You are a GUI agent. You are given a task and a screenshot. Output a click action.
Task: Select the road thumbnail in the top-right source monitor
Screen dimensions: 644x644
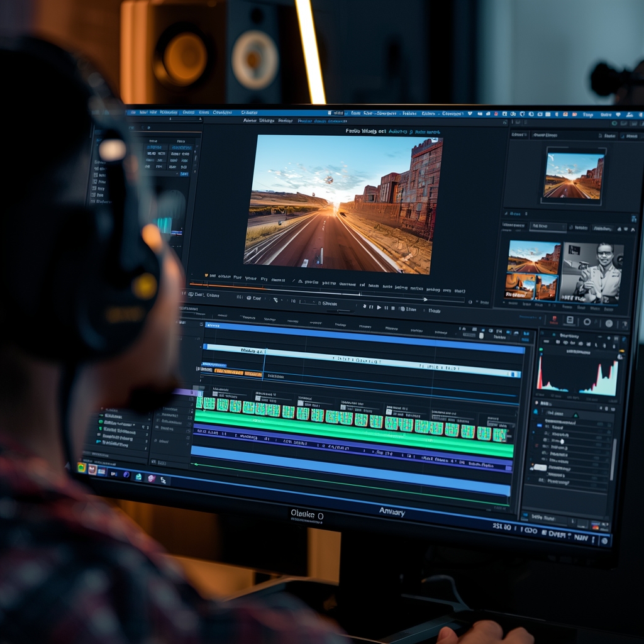(574, 176)
